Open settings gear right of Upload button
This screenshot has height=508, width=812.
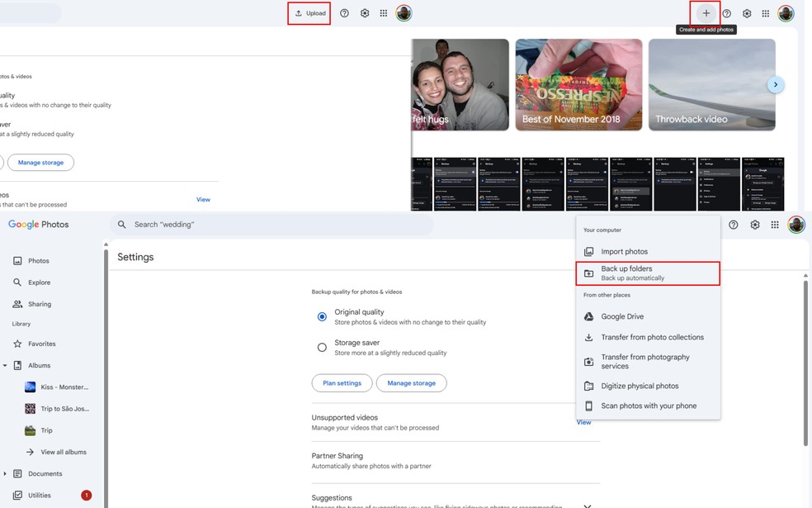[x=365, y=13]
